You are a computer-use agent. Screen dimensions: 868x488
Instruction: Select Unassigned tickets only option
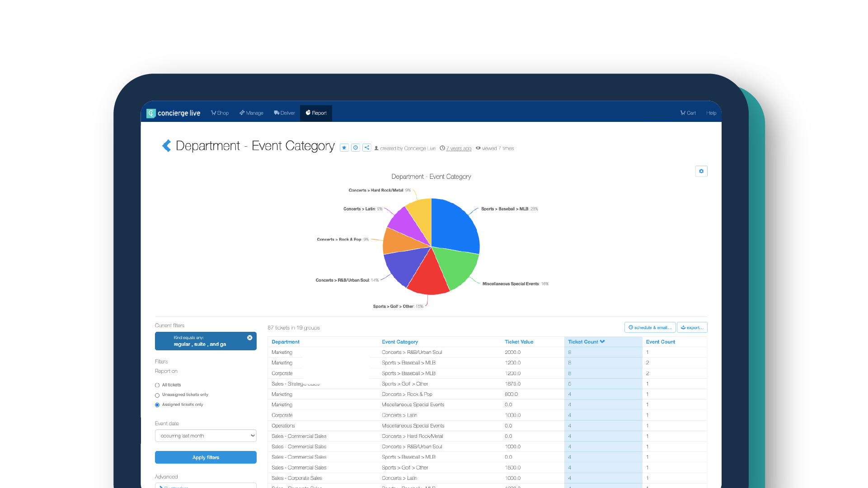click(157, 395)
